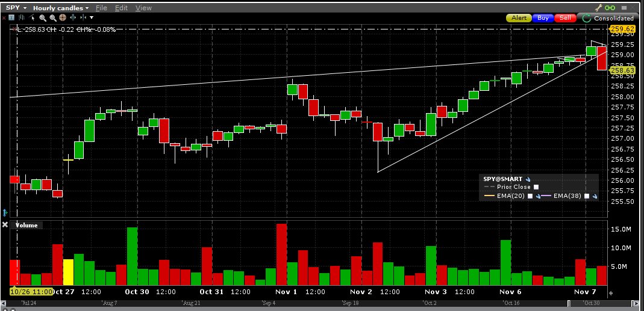Click the expand time axis icon

[73, 17]
